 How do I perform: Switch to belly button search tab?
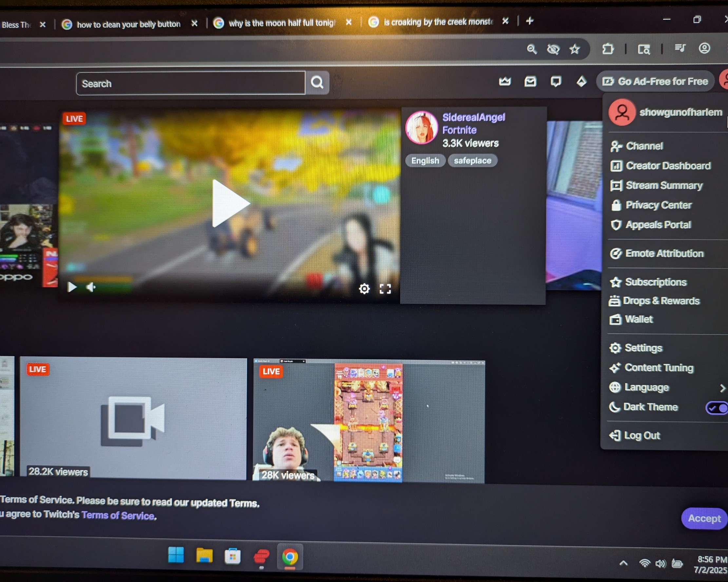pyautogui.click(x=128, y=24)
